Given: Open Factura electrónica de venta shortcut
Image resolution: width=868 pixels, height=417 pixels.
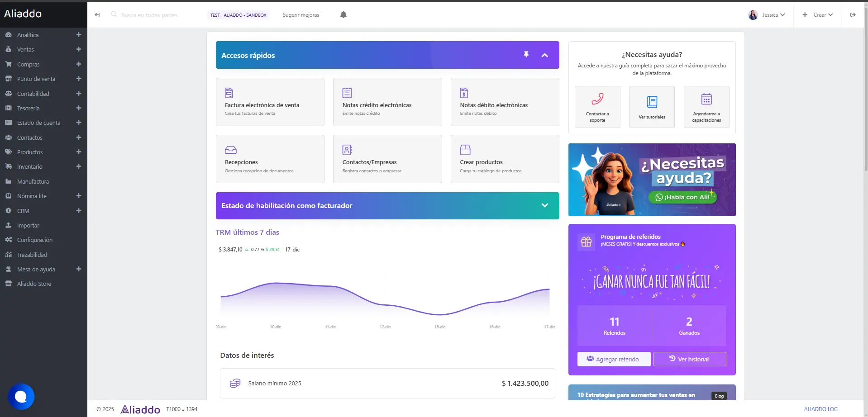Looking at the screenshot, I should click(270, 102).
